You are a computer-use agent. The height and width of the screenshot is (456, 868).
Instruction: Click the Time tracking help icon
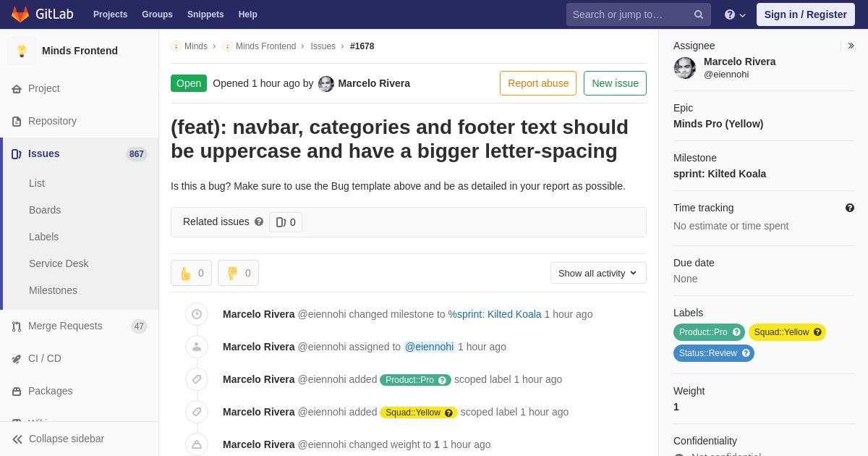pos(850,208)
